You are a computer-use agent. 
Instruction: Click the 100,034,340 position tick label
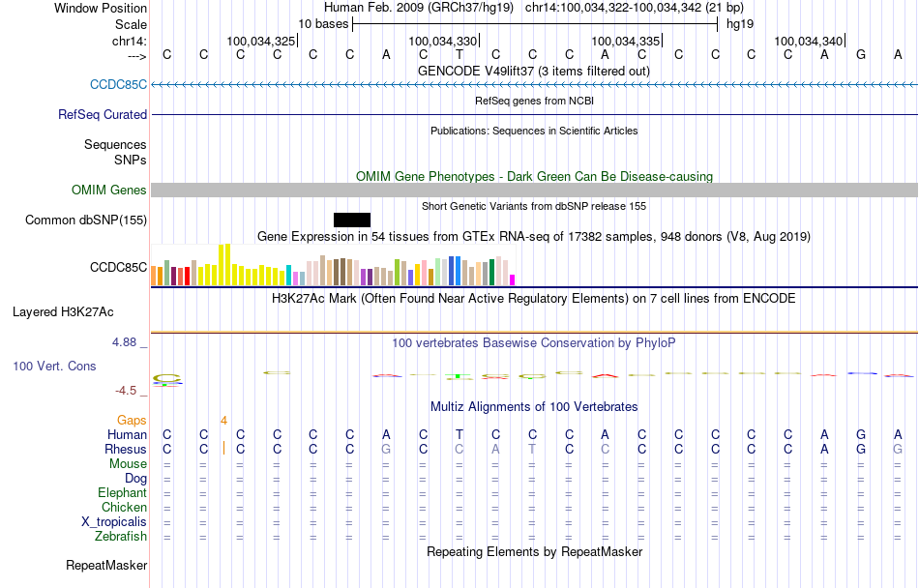point(808,41)
